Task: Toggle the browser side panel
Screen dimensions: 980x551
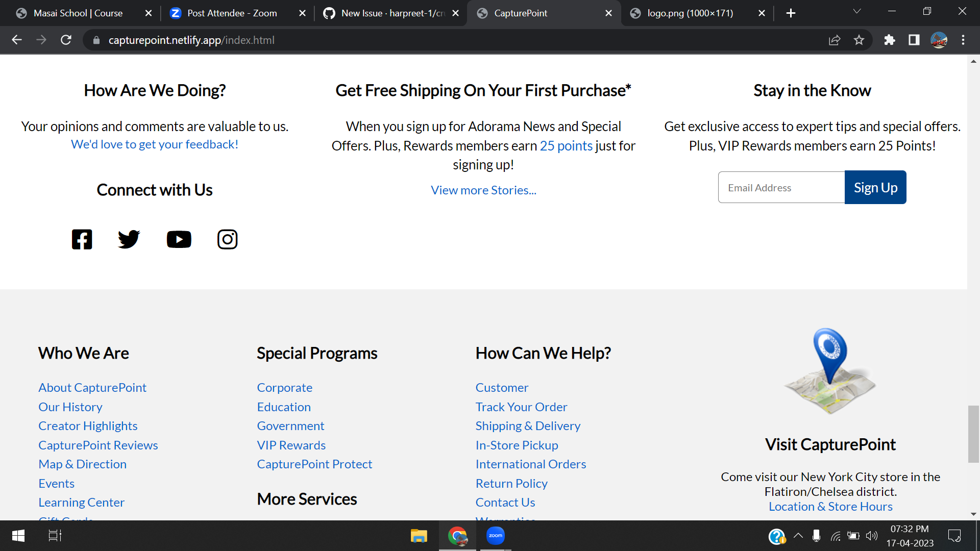Action: 914,40
